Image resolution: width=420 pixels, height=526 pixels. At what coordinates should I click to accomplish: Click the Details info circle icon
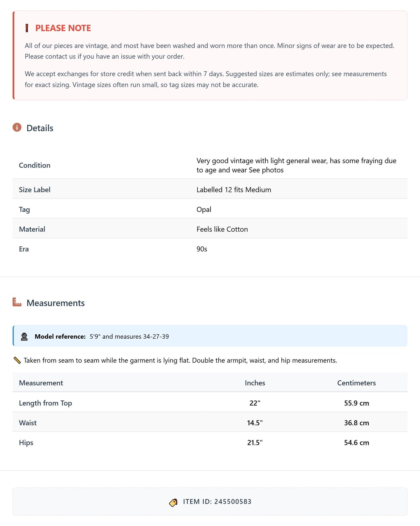tap(17, 127)
